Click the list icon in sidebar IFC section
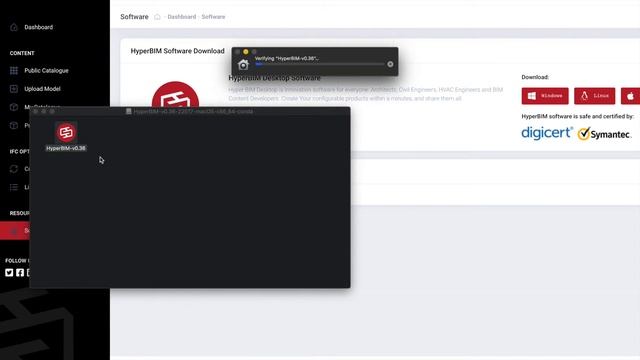This screenshot has height=360, width=640. [14, 187]
